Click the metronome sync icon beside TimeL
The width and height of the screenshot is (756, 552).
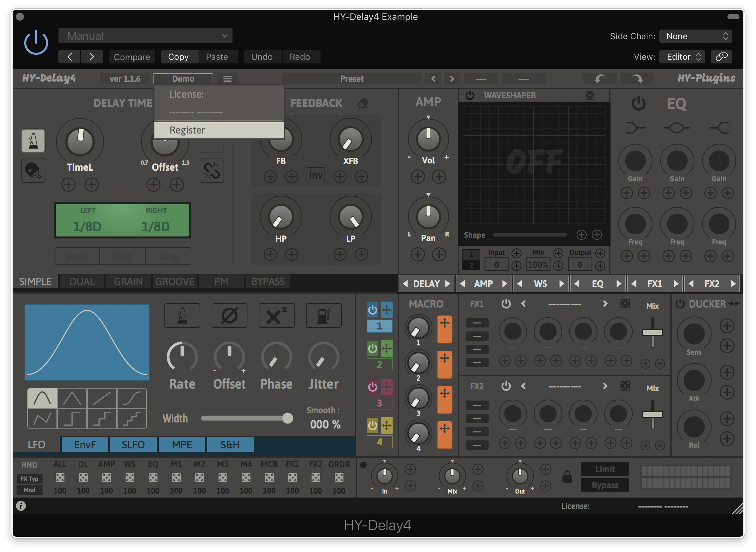[33, 141]
